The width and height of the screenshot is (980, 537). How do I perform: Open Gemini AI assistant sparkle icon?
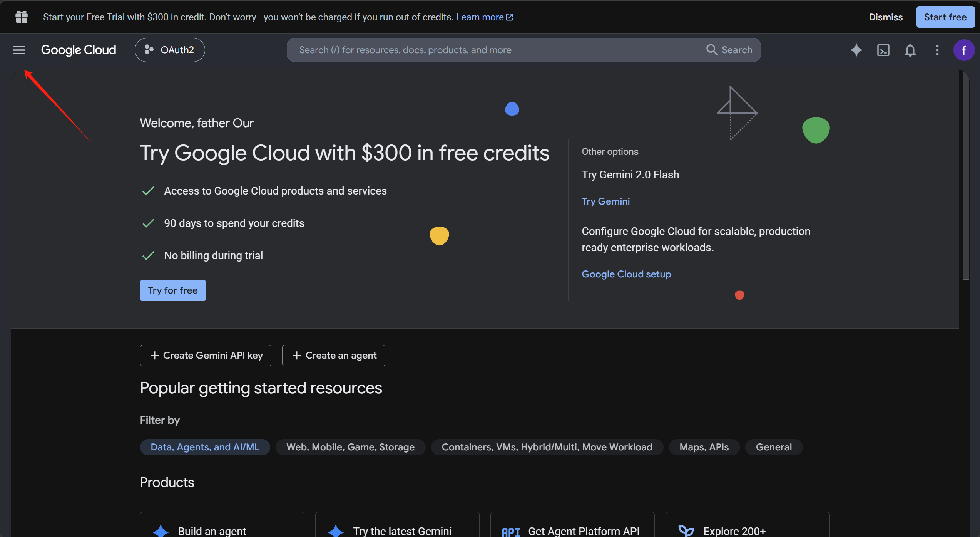[856, 50]
